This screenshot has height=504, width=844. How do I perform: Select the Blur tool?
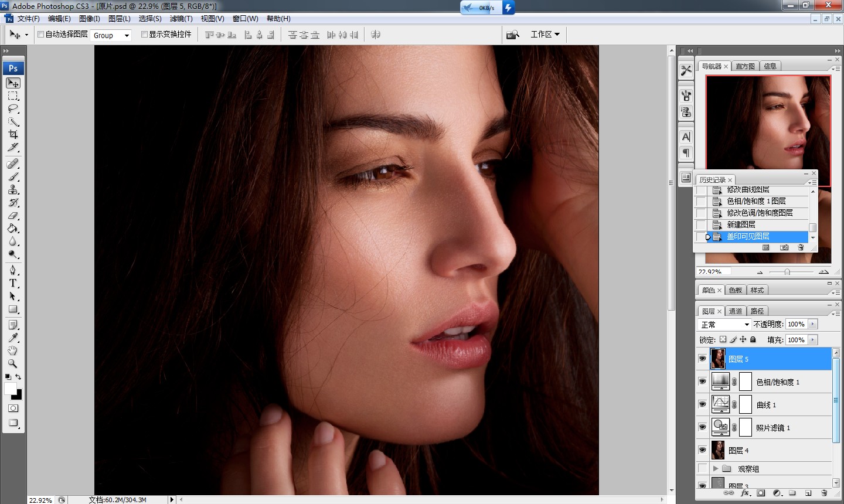[x=13, y=241]
